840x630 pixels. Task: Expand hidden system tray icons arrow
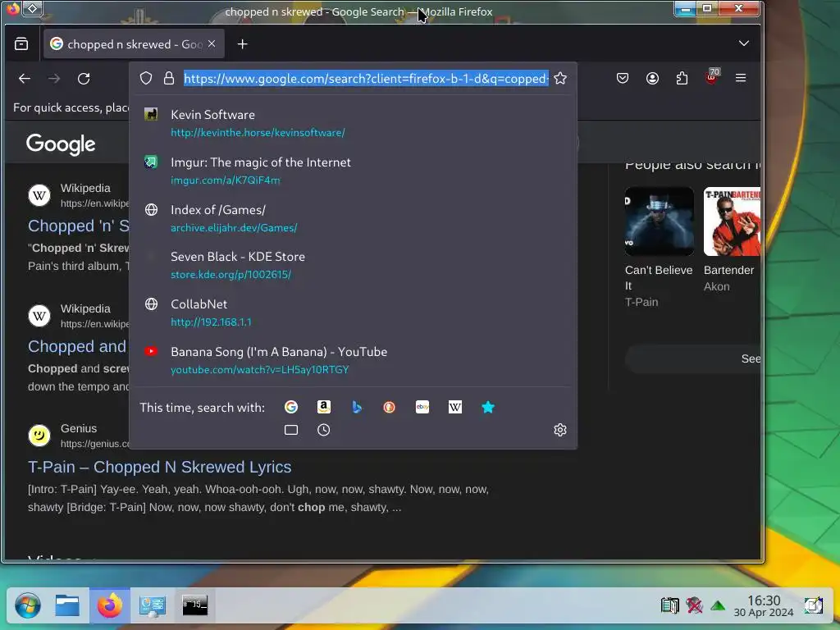click(x=718, y=606)
